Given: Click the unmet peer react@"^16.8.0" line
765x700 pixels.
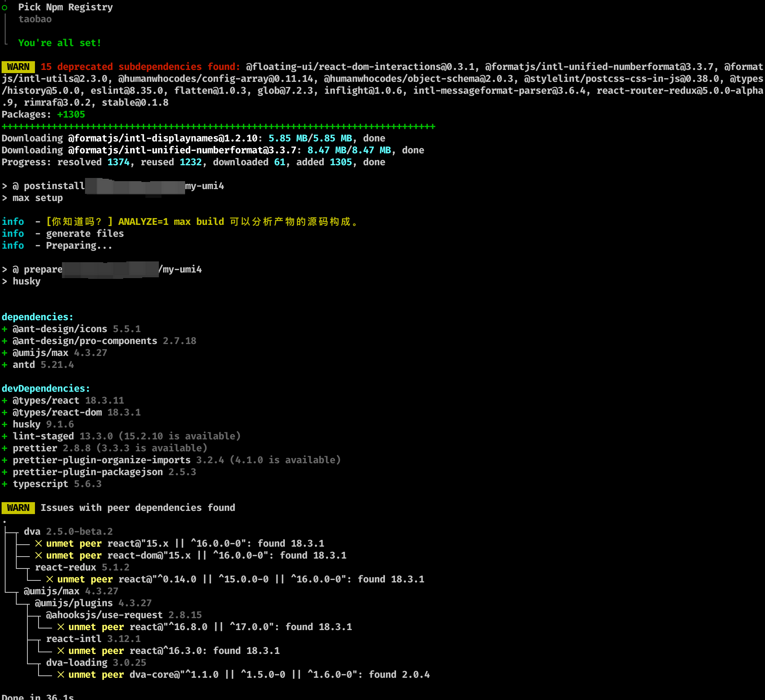Looking at the screenshot, I should 205,627.
